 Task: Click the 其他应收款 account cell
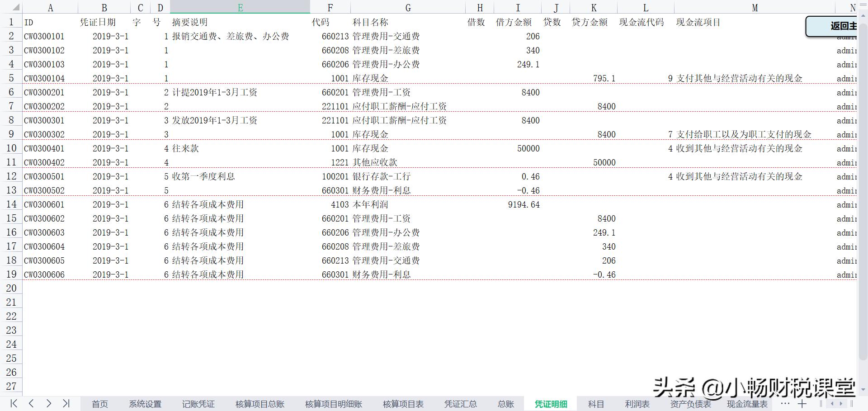tap(408, 162)
